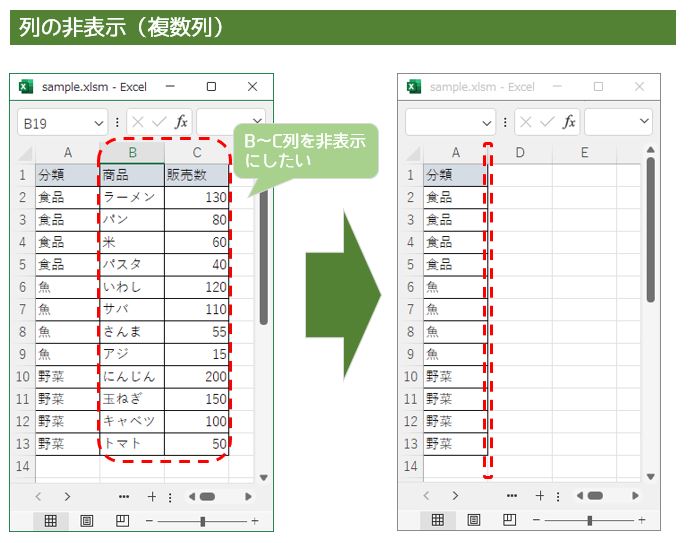Viewport: 689px width, 543px height.
Task: Open the Name Box dropdown showing B19
Action: (x=99, y=123)
